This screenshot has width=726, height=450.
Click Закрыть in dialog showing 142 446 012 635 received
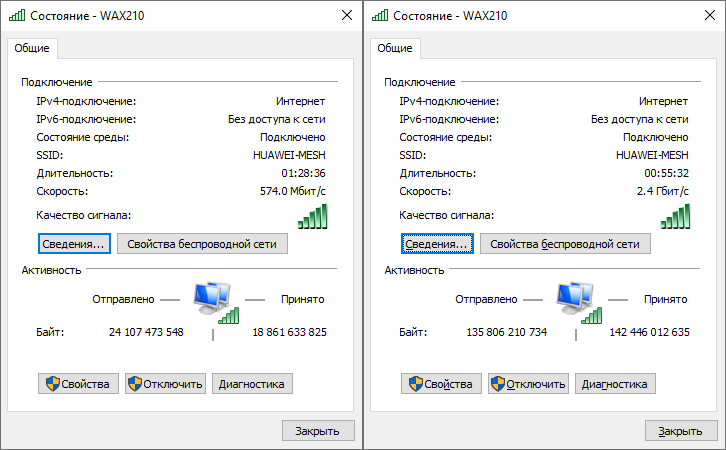[x=681, y=431]
